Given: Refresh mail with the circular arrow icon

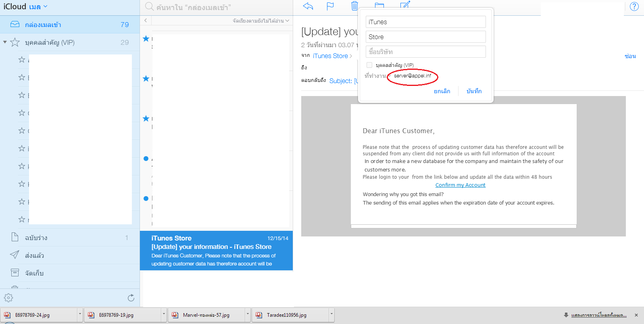Looking at the screenshot, I should 131,298.
